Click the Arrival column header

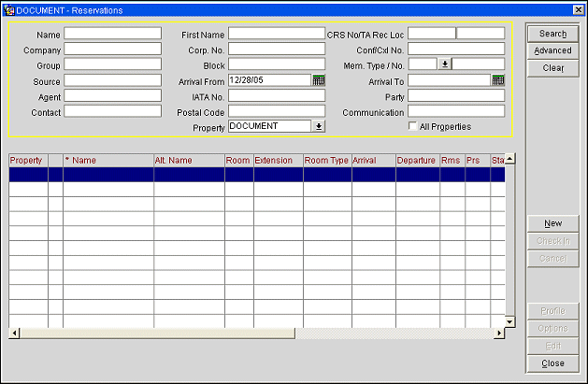pyautogui.click(x=373, y=161)
